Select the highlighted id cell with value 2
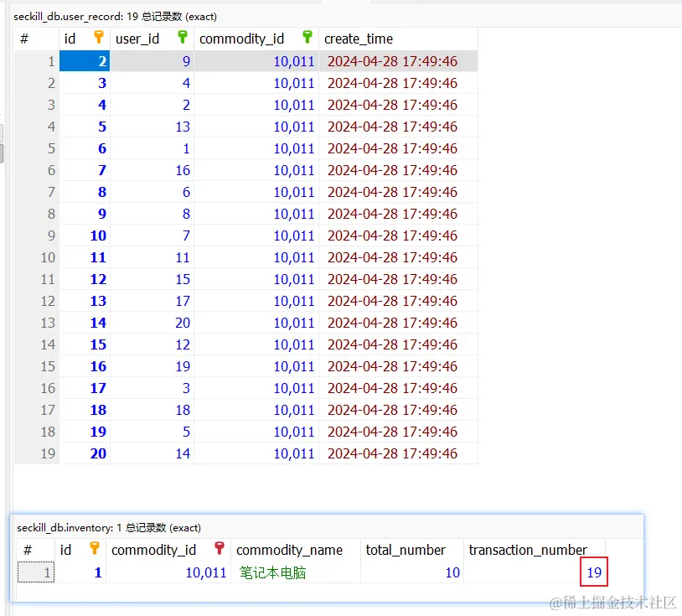Viewport: 682px width, 616px height. [x=85, y=61]
